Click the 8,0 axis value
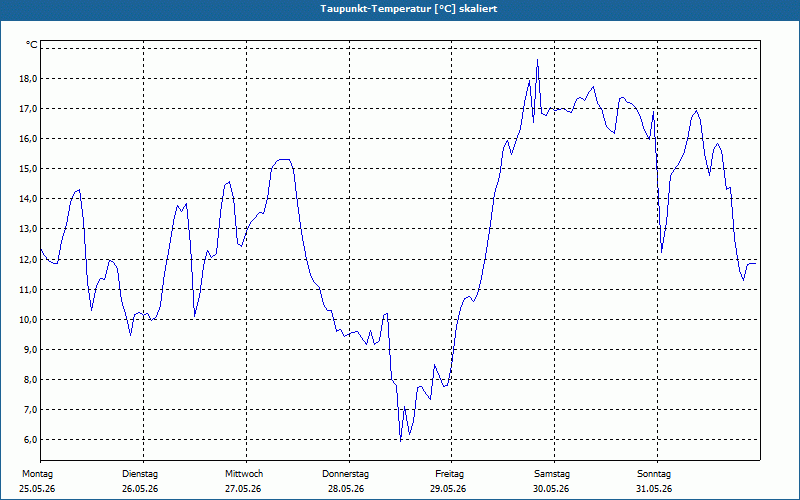800x500 pixels. pyautogui.click(x=30, y=380)
